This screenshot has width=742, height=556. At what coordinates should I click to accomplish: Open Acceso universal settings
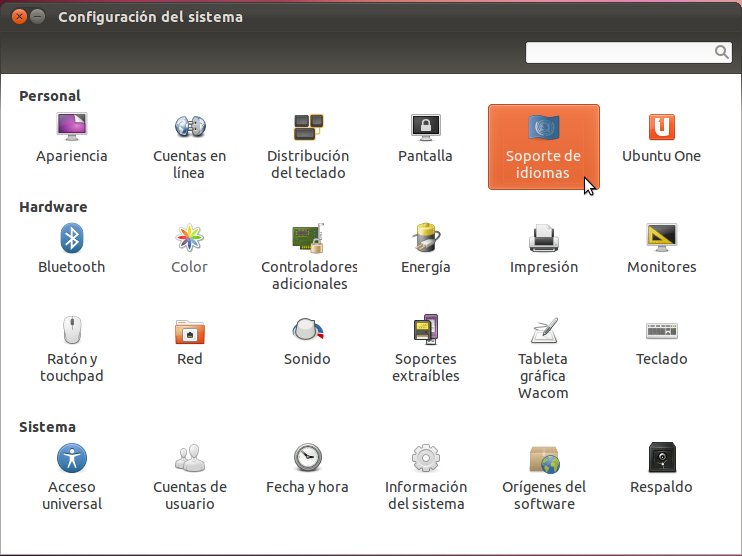coord(71,477)
